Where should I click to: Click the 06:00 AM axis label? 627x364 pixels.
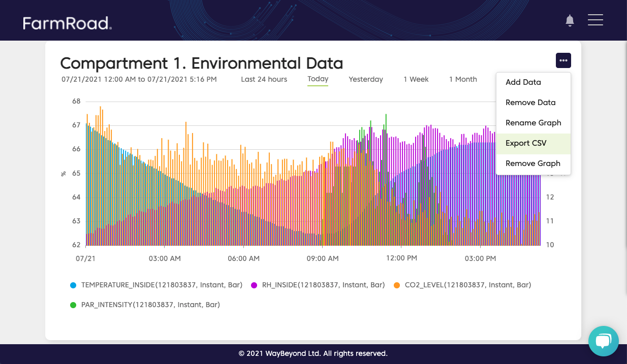coord(243,258)
